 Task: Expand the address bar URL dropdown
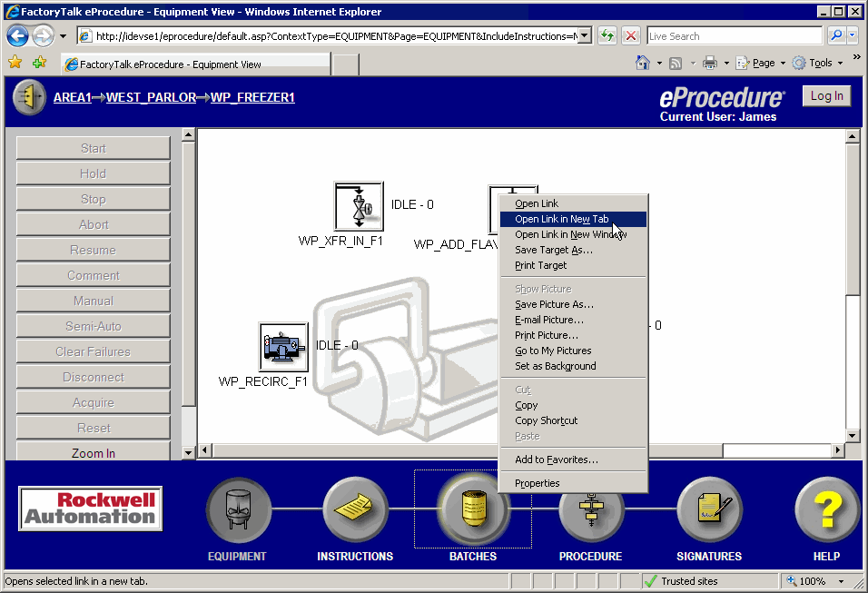[x=585, y=36]
